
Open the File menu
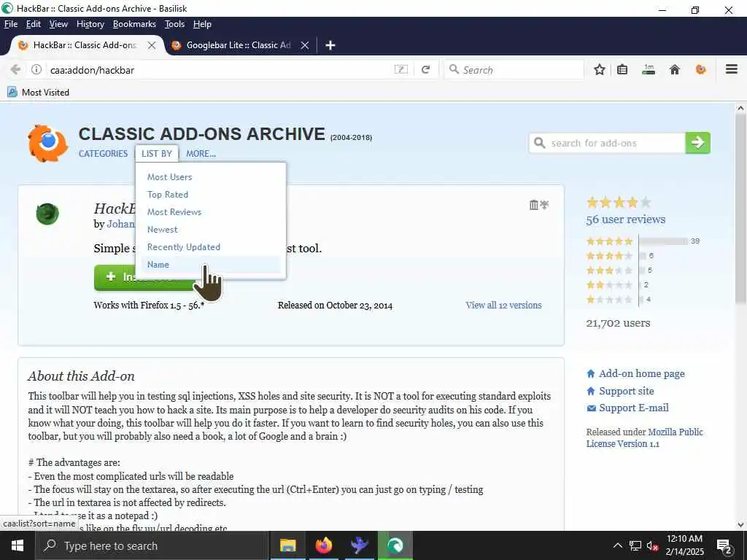coord(10,24)
